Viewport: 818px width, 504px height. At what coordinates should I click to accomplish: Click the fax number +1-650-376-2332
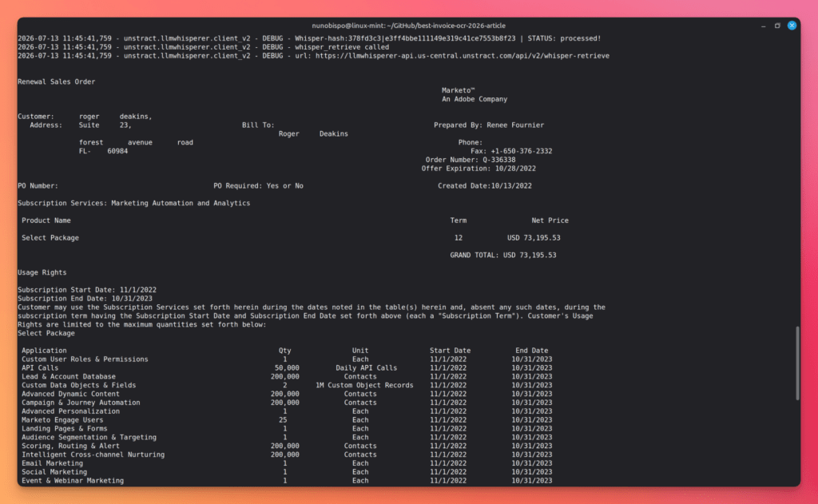point(521,151)
